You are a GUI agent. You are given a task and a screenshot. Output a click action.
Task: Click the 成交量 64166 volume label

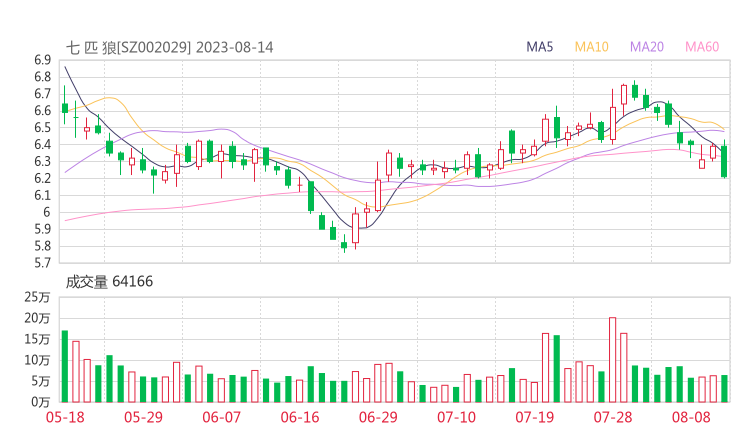coord(109,282)
